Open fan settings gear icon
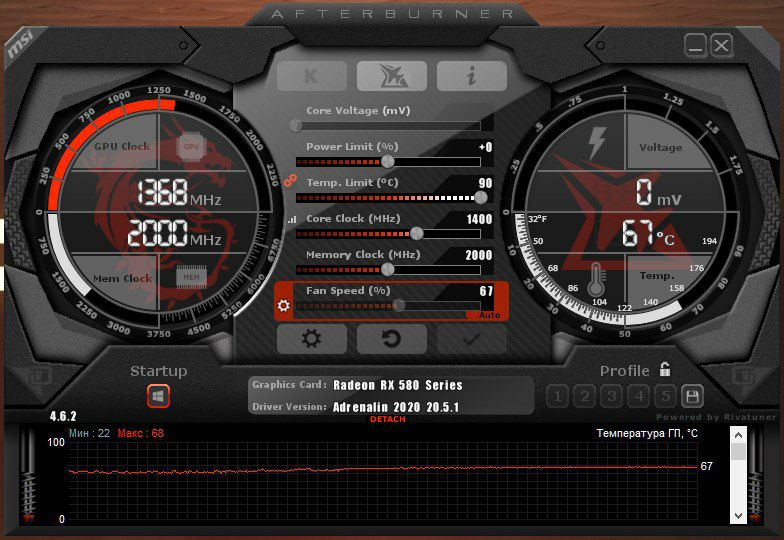The width and height of the screenshot is (784, 540). [x=284, y=305]
